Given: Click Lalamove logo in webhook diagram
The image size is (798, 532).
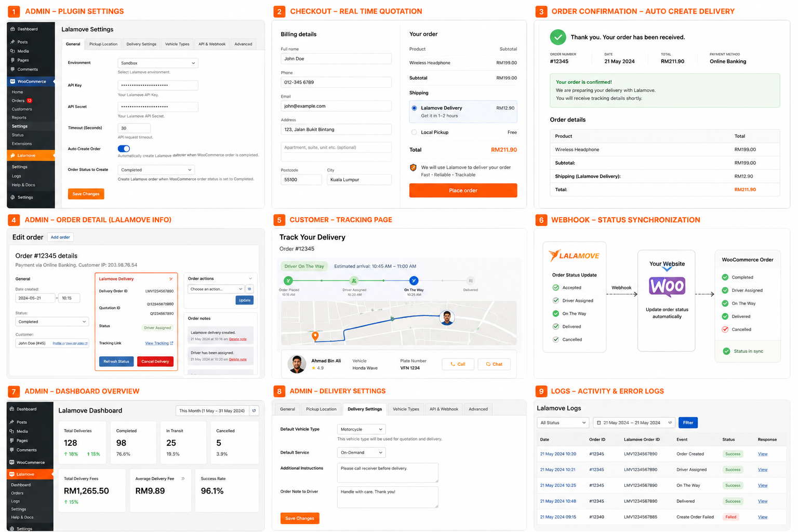Looking at the screenshot, I should 574,256.
